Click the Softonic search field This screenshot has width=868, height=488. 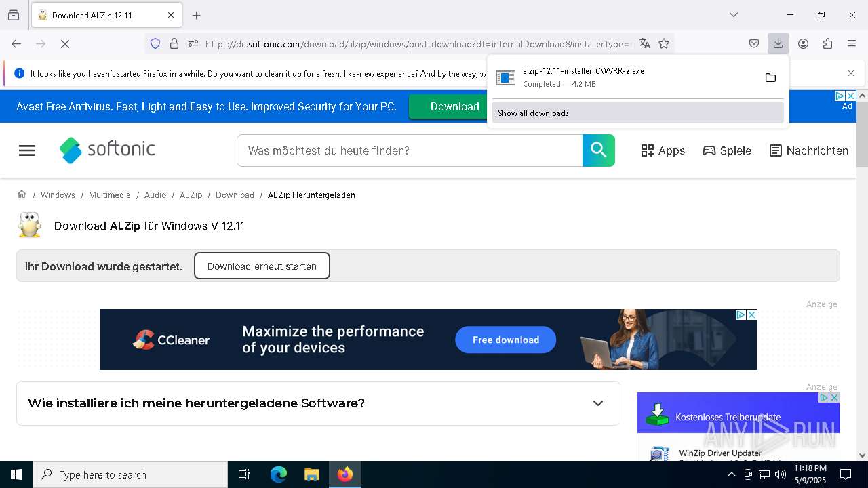(x=410, y=150)
